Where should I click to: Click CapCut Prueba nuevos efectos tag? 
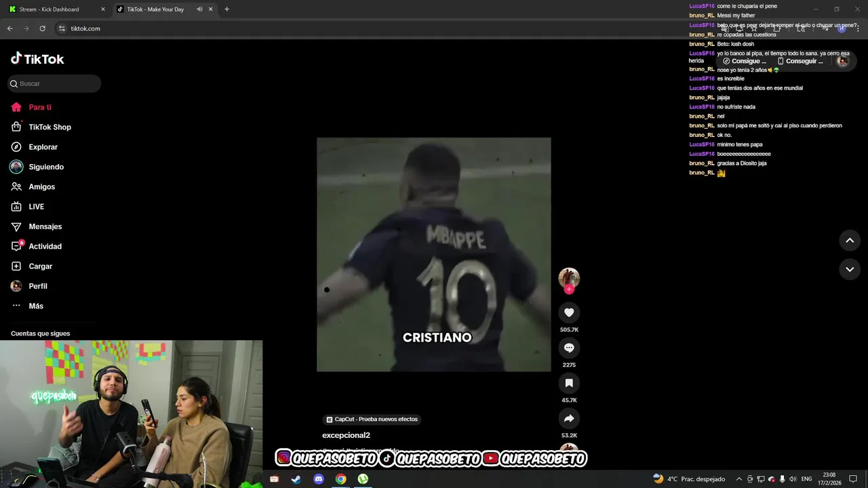[372, 420]
